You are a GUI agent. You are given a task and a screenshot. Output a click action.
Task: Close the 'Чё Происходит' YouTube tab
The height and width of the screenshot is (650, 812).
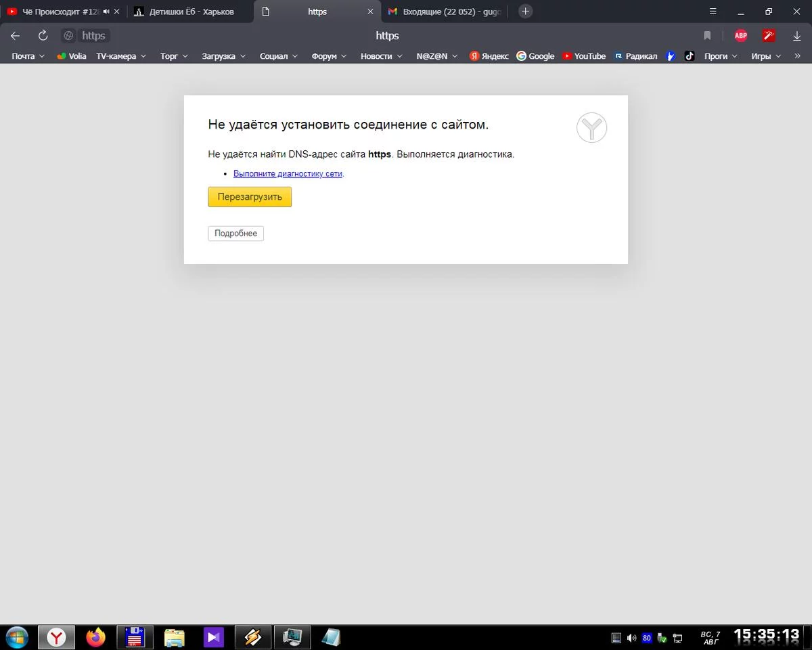coord(116,12)
